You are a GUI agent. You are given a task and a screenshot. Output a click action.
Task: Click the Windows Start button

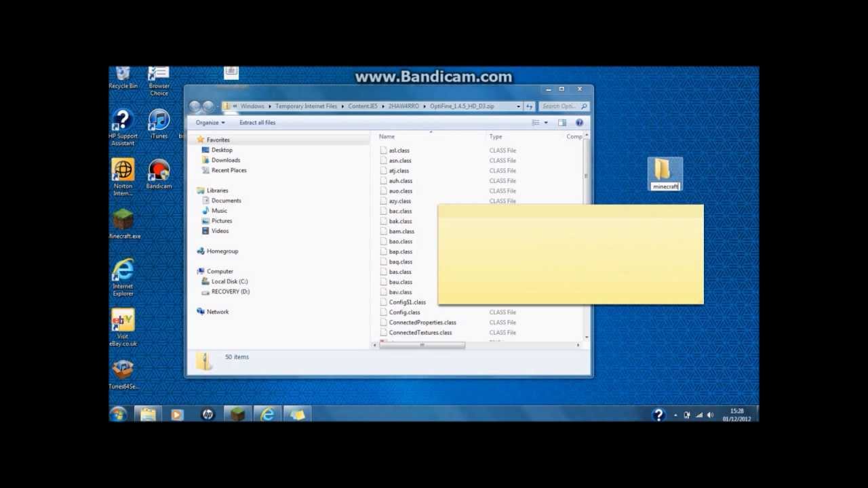pyautogui.click(x=118, y=414)
